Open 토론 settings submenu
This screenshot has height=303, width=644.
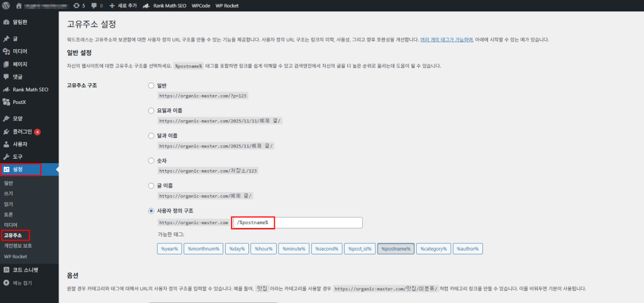point(9,214)
